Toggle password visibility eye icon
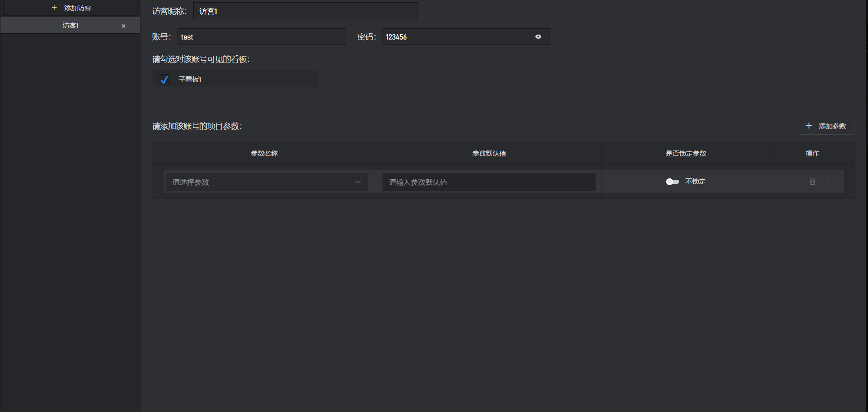This screenshot has height=412, width=868. pyautogui.click(x=538, y=37)
